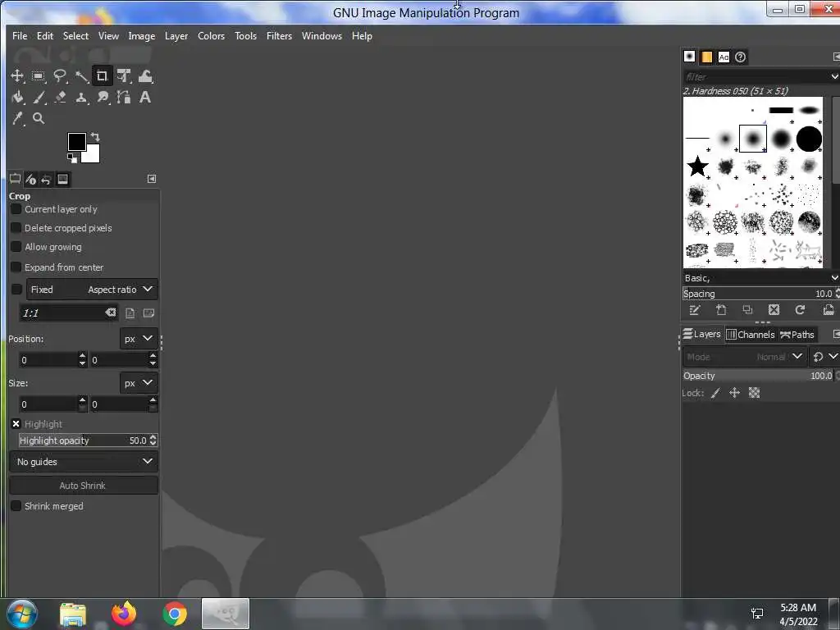This screenshot has width=840, height=630.
Task: Open Fixed Aspect ratio dropdown
Action: (x=92, y=290)
